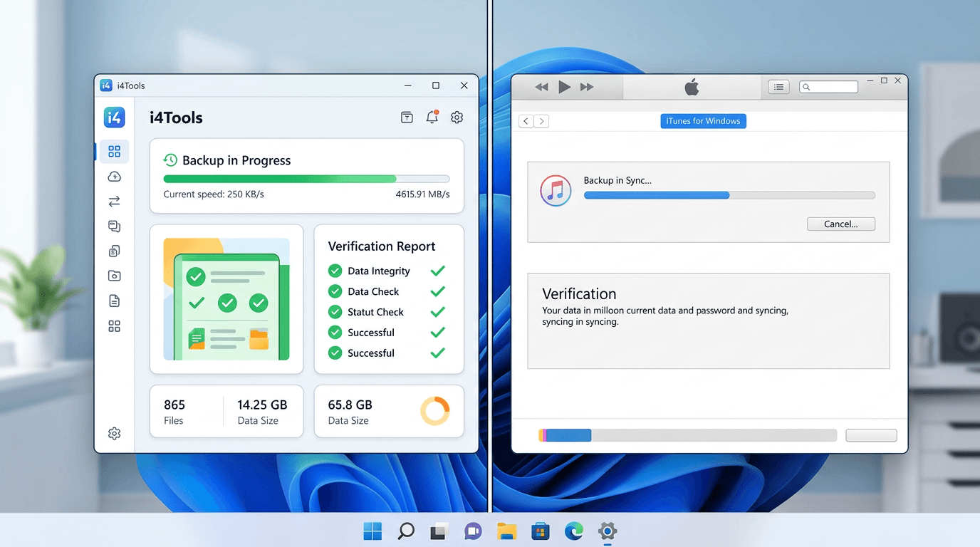Viewport: 980px width, 547px height.
Task: Select the iTunes for Windows tab
Action: 703,121
